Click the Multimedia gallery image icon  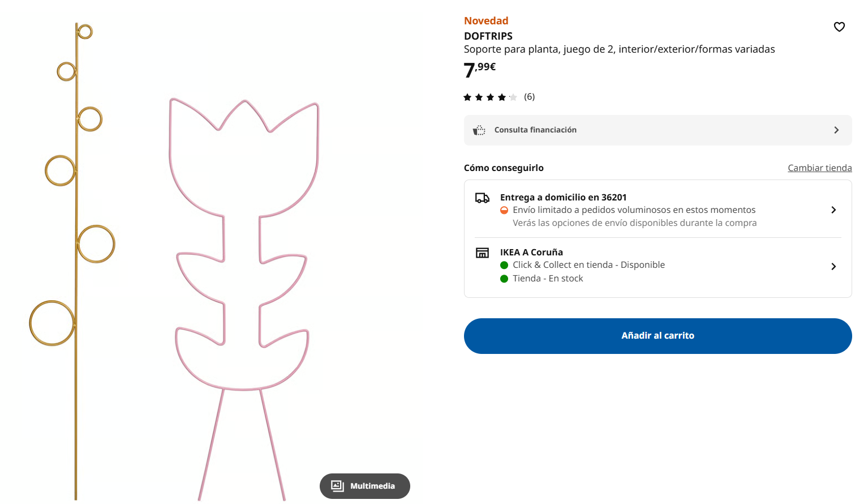click(x=337, y=486)
